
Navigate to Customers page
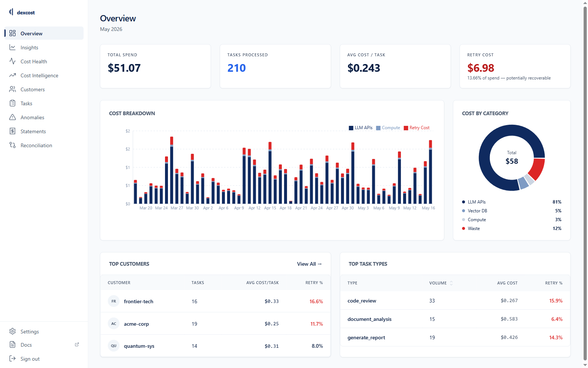pyautogui.click(x=44, y=89)
